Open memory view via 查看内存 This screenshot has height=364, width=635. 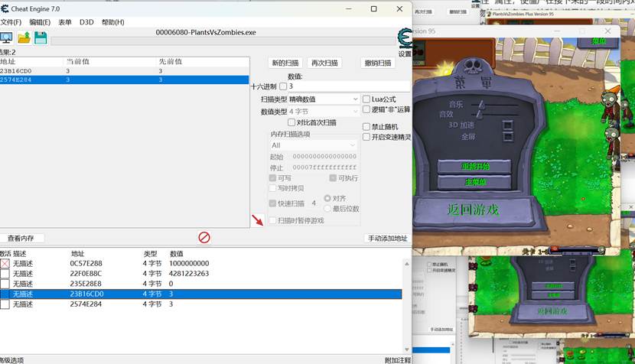click(21, 238)
